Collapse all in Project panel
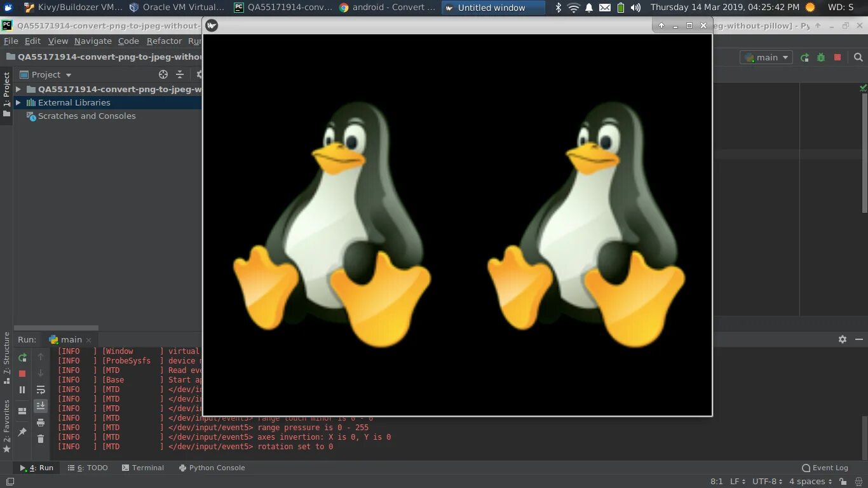Screen dimensions: 868x488 click(x=180, y=74)
